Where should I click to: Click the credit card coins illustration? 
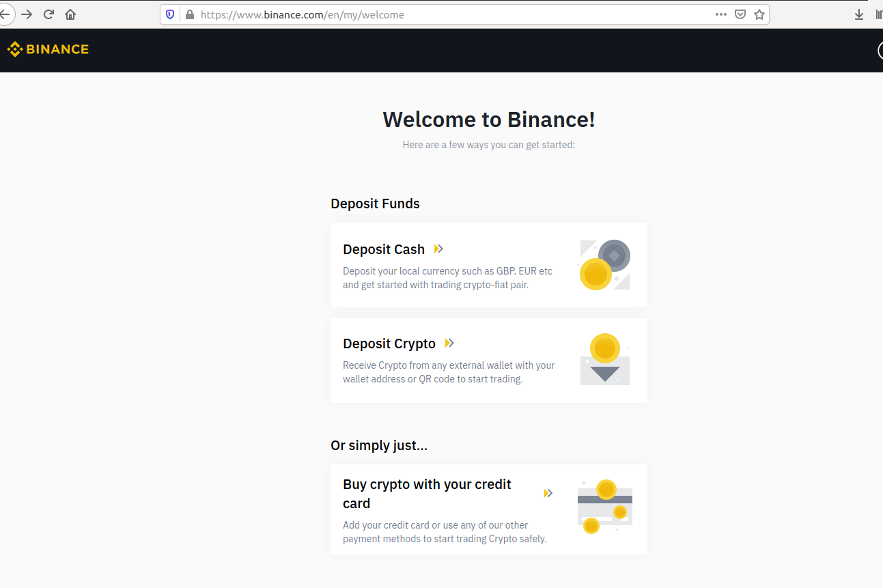tap(604, 507)
